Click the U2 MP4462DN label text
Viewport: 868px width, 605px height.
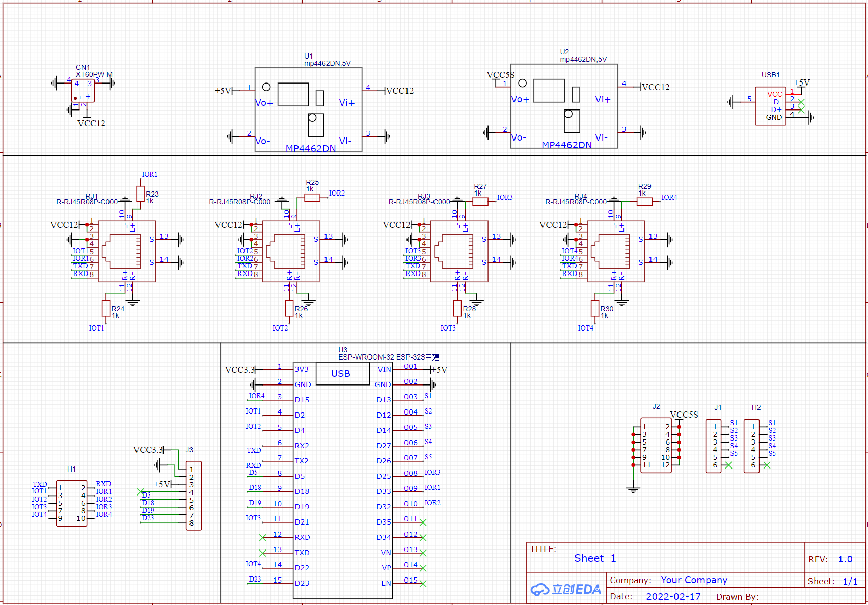pyautogui.click(x=566, y=145)
